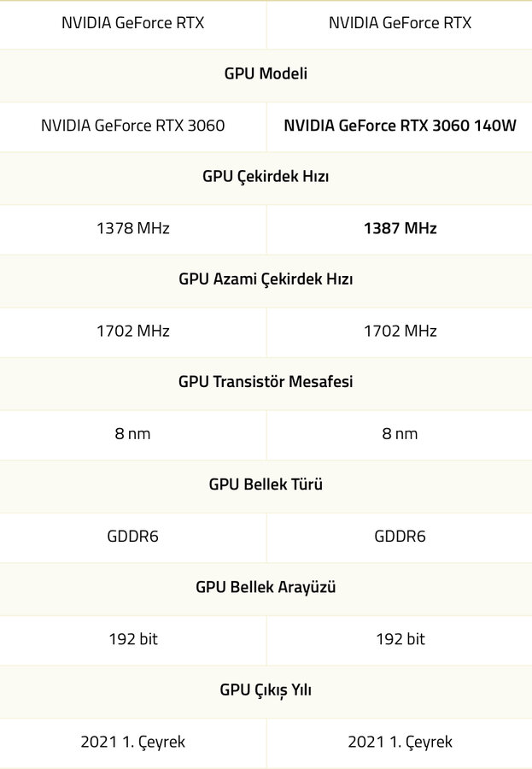Viewport: 532px width, 769px height.
Task: Click the GPU Çıkış Yılı header
Action: tap(266, 690)
